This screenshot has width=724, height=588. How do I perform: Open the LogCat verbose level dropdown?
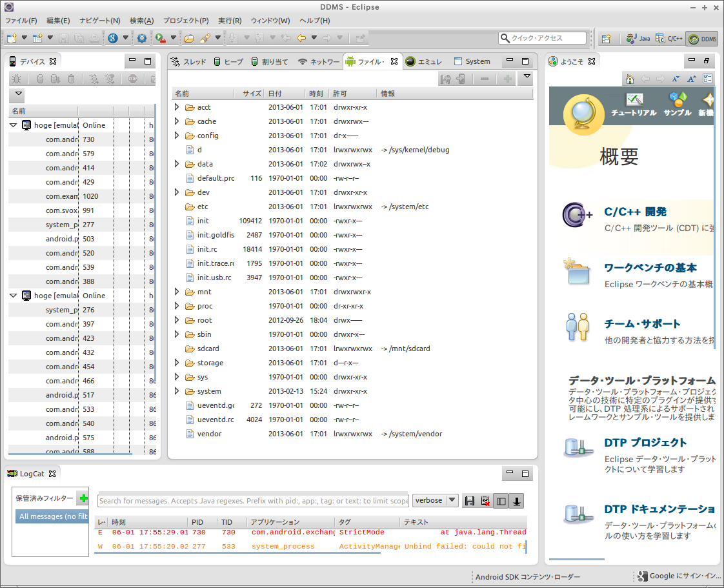435,500
